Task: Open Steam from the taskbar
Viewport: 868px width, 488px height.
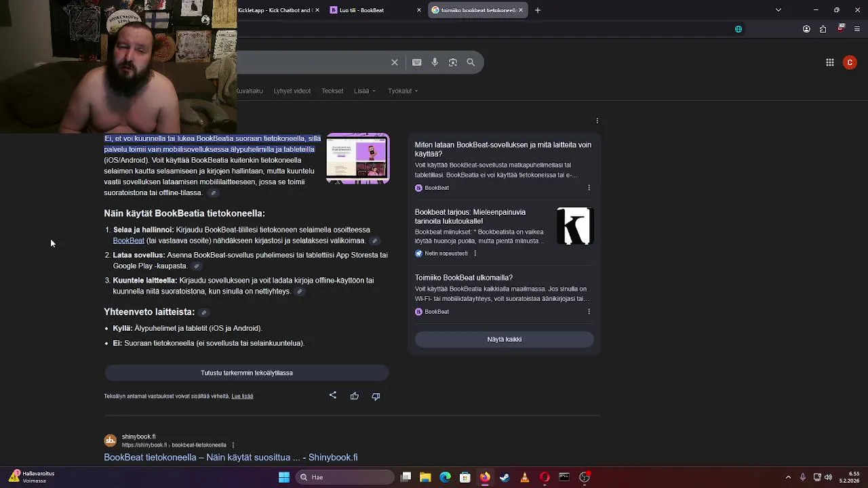Action: click(x=505, y=477)
